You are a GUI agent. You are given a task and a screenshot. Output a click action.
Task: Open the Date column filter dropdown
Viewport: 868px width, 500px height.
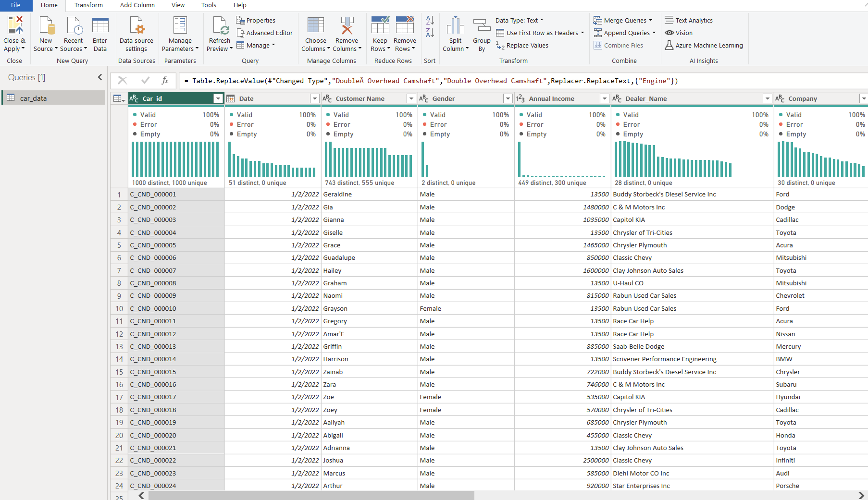[x=315, y=98]
